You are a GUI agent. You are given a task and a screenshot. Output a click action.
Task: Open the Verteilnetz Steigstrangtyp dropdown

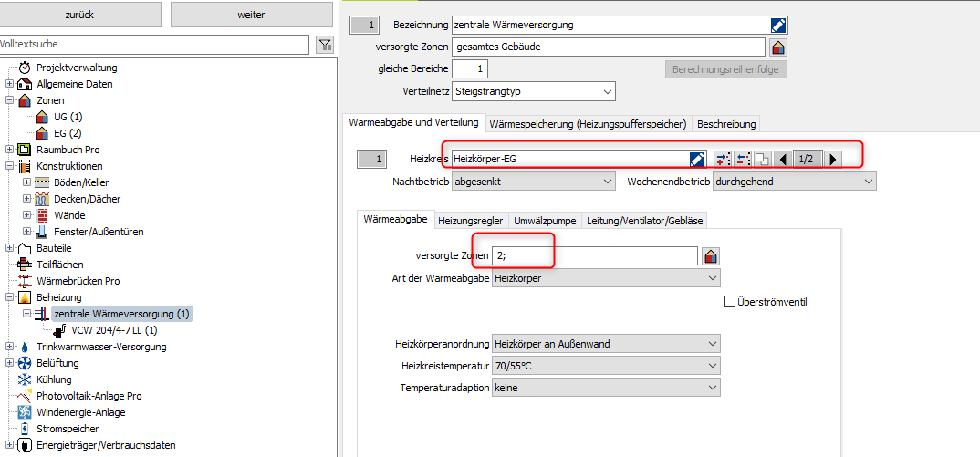[x=534, y=91]
